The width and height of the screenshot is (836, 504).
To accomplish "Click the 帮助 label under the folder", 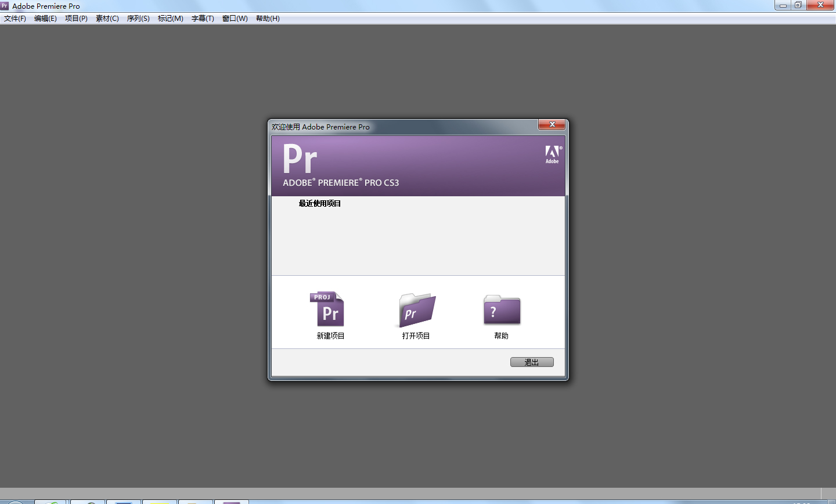I will coord(502,336).
